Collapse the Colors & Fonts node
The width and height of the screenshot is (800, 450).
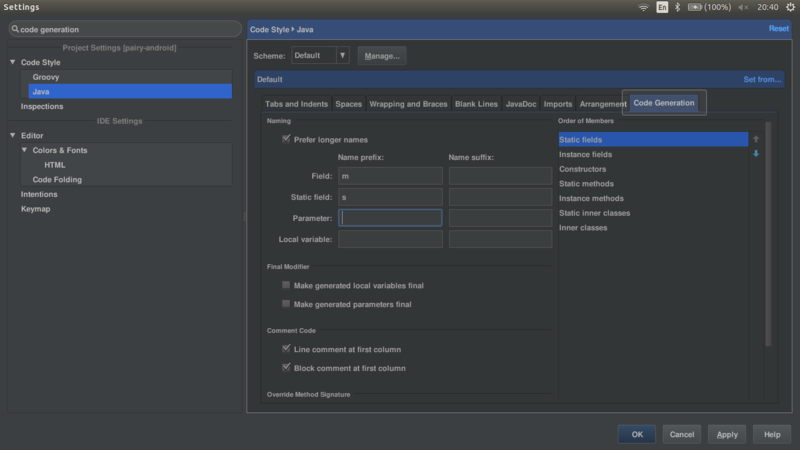click(x=24, y=150)
